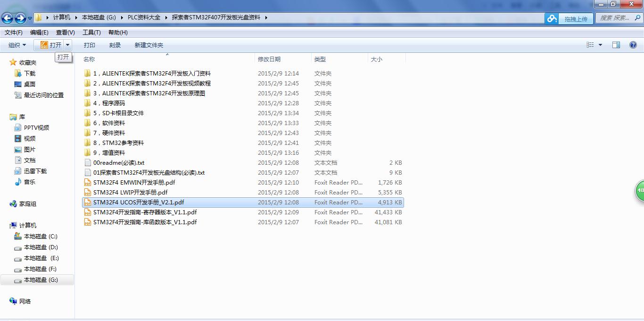Open the recent pages dropdown arrow
The height and width of the screenshot is (321, 644).
coord(30,18)
